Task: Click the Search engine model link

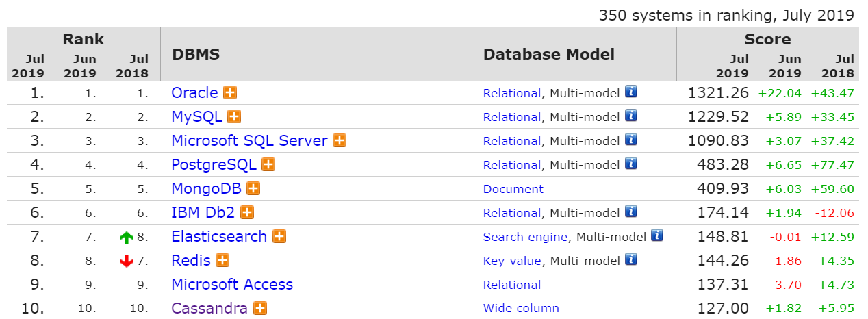Action: (525, 237)
